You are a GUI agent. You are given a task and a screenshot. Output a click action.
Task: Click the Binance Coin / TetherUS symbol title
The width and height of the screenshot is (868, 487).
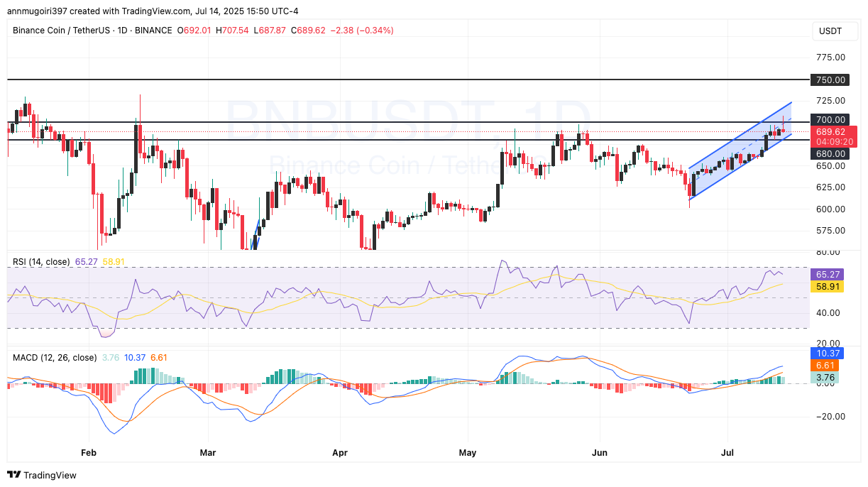click(92, 30)
